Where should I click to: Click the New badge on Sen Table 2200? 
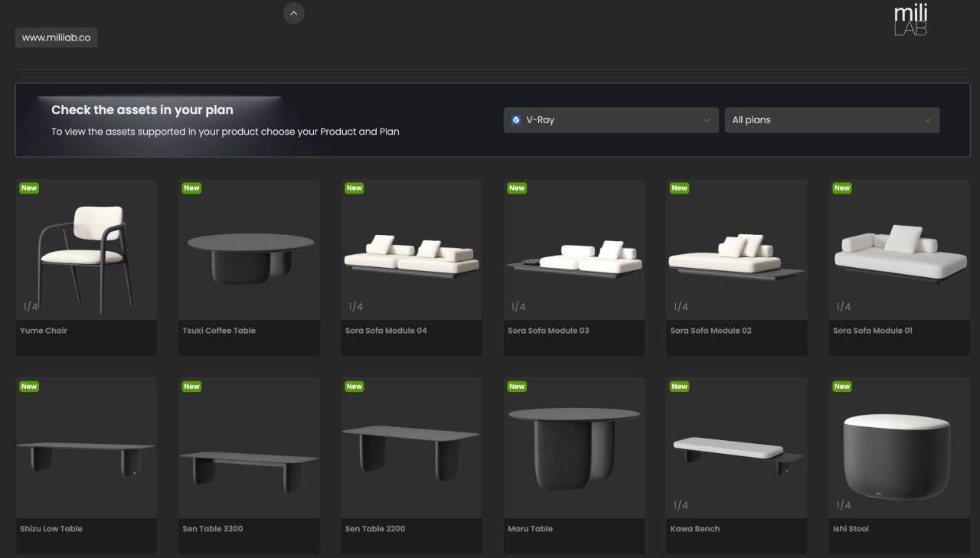[x=354, y=387]
